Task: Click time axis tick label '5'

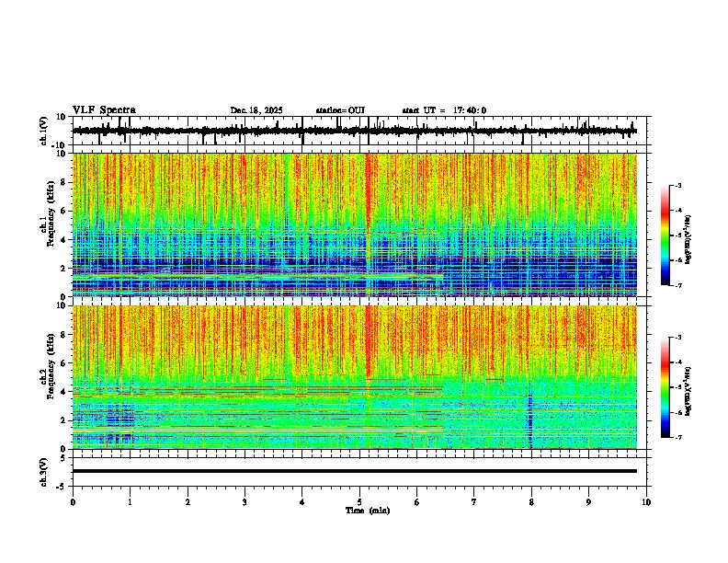Action: pyautogui.click(x=359, y=502)
